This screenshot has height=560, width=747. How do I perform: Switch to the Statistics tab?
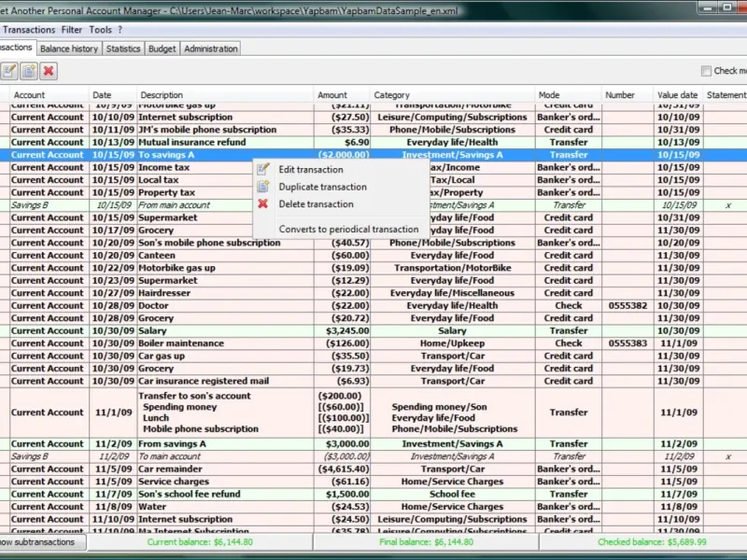click(123, 49)
